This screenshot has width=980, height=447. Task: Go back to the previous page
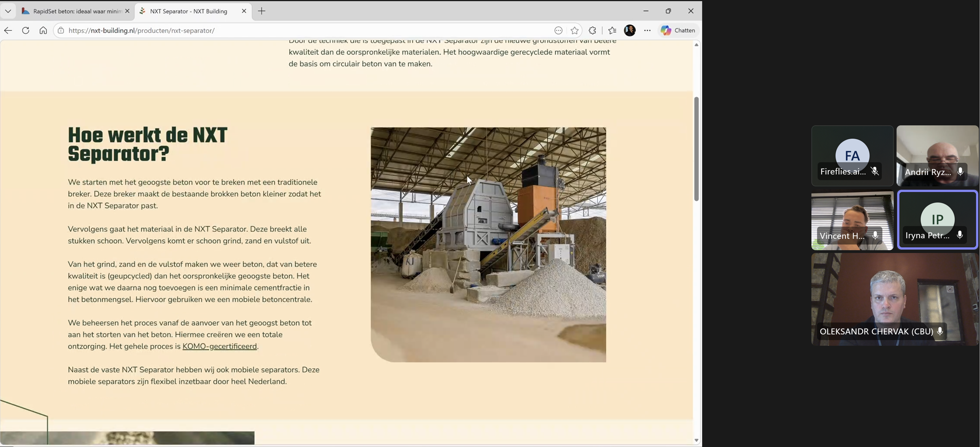click(8, 30)
